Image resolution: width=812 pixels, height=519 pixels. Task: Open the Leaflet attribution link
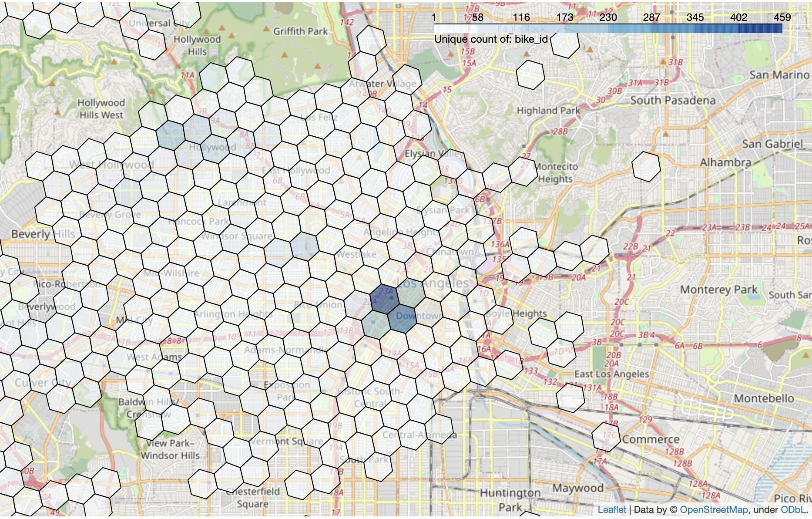612,509
